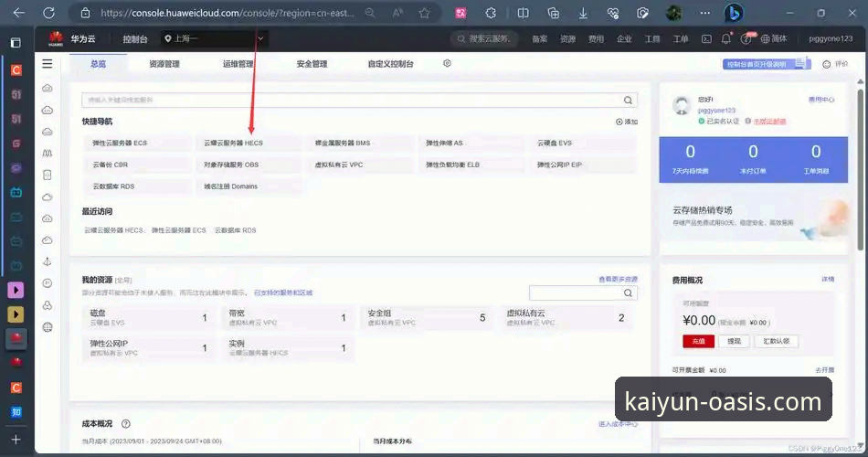Add a new tab with plus icon

pyautogui.click(x=16, y=440)
